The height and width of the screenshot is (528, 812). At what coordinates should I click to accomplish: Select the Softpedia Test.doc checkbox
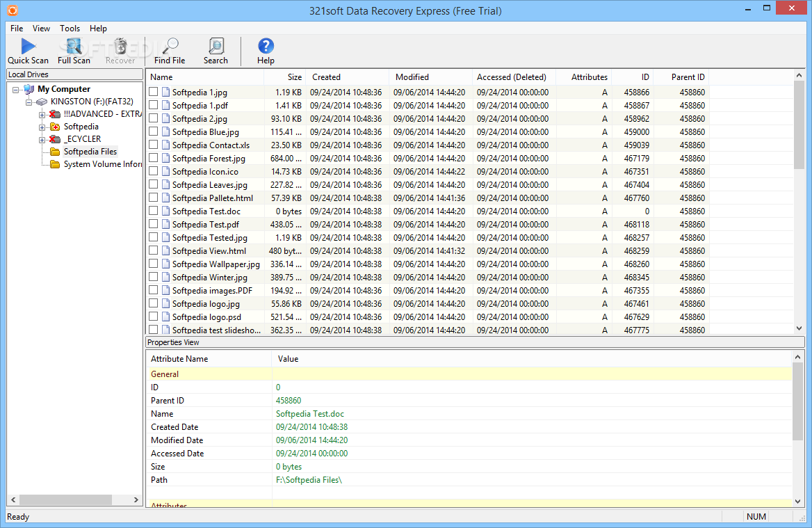tap(153, 211)
